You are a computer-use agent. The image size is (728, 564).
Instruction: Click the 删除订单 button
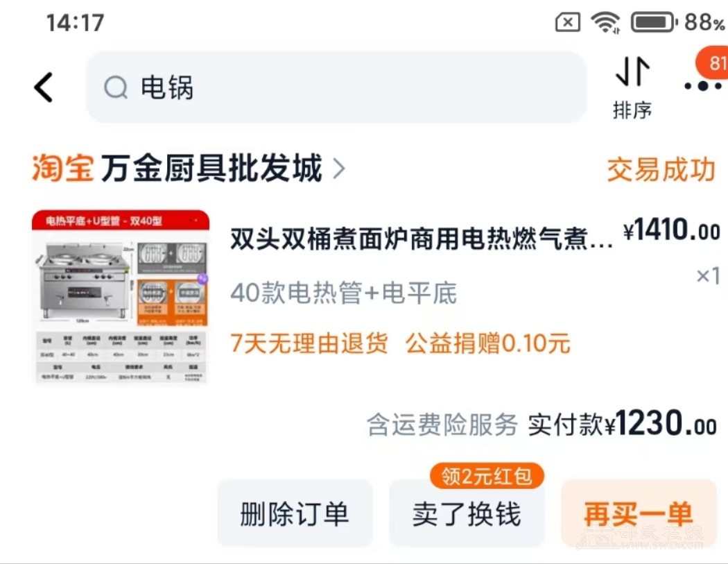(x=295, y=514)
